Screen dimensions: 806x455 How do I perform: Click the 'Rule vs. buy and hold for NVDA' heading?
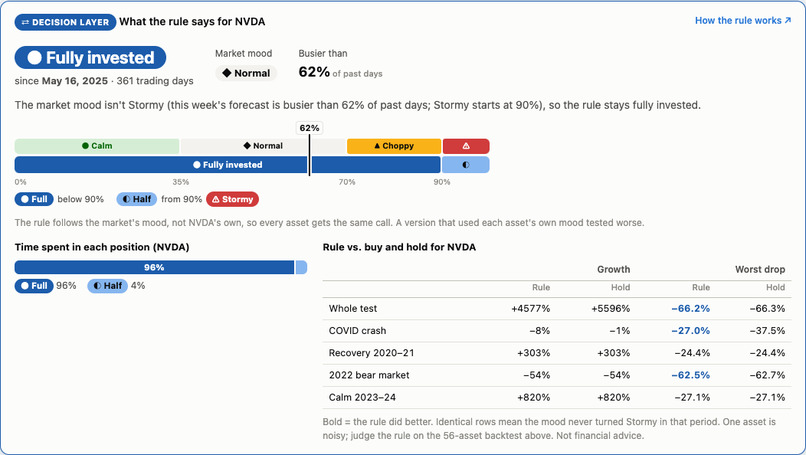coord(399,247)
